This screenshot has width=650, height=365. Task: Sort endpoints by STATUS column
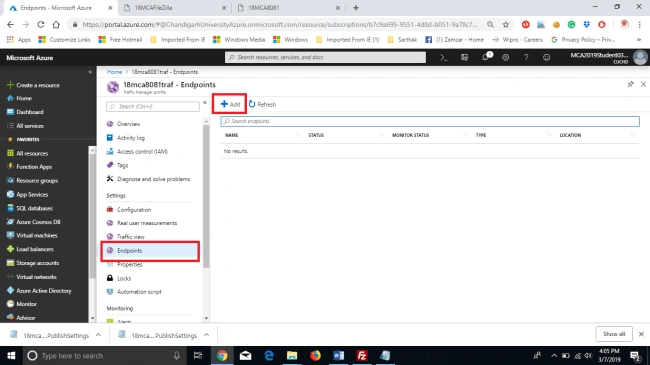316,135
